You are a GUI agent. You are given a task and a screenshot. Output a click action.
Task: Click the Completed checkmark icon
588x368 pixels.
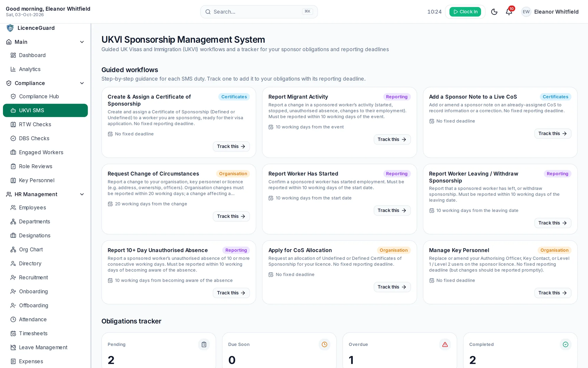click(x=565, y=344)
